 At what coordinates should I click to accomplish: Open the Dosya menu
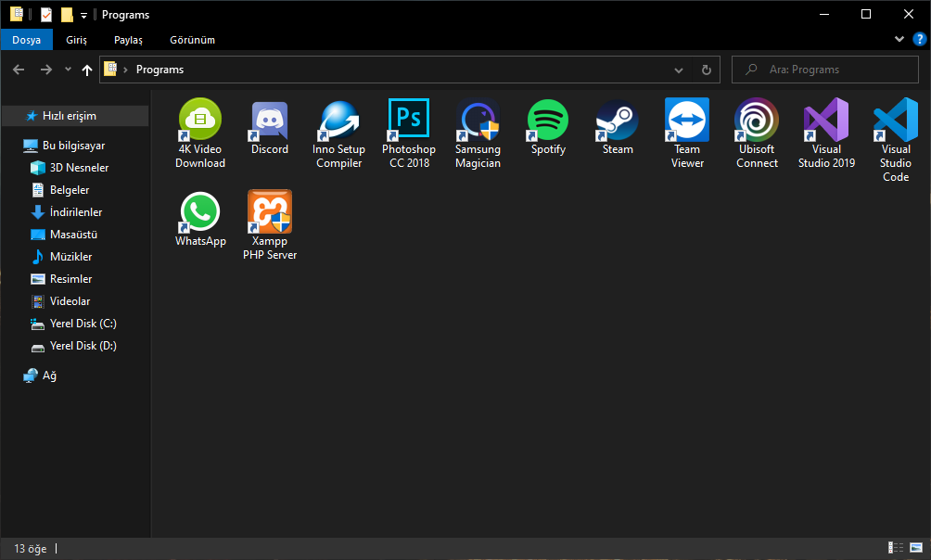click(x=27, y=40)
